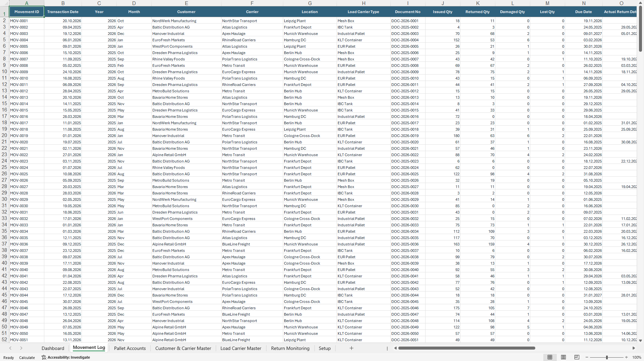Viewport: 644px width, 361px height.
Task: Go to next sheet tab arrow
Action: [x=21, y=348]
